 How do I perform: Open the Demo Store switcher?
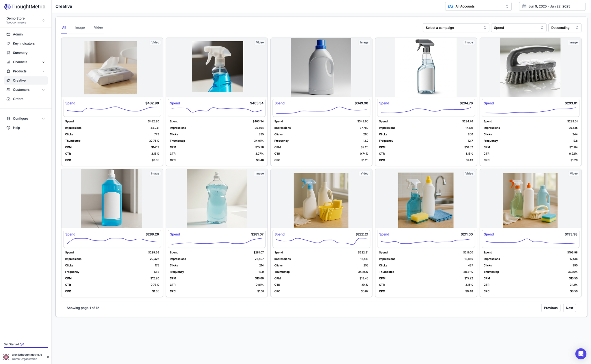(25, 20)
